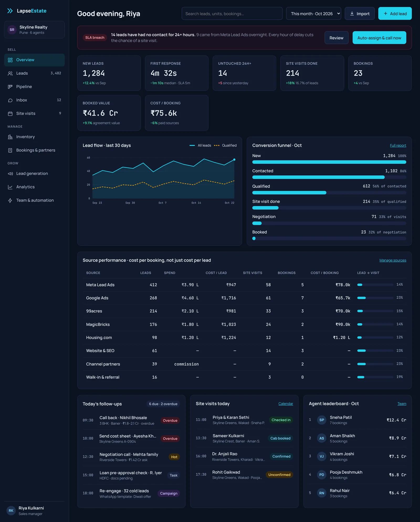Click the Import button
The image size is (420, 522).
click(360, 13)
